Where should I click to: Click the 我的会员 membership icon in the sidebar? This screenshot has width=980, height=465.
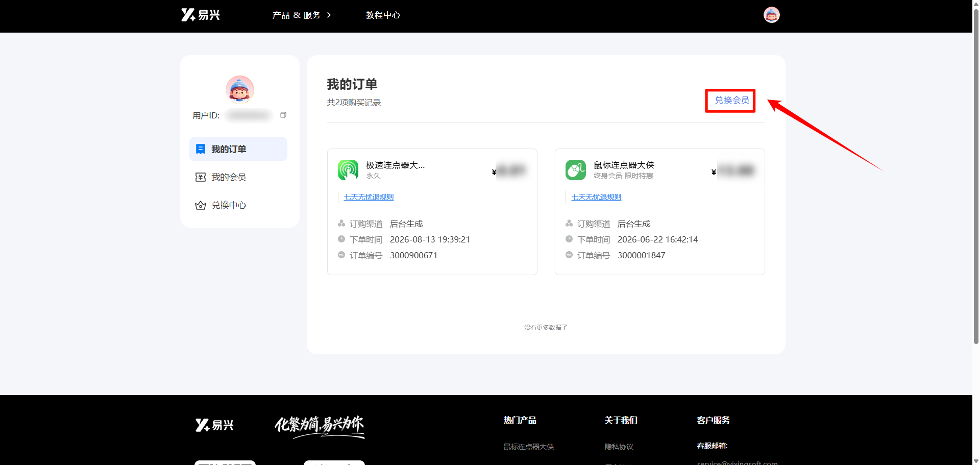coord(201,177)
